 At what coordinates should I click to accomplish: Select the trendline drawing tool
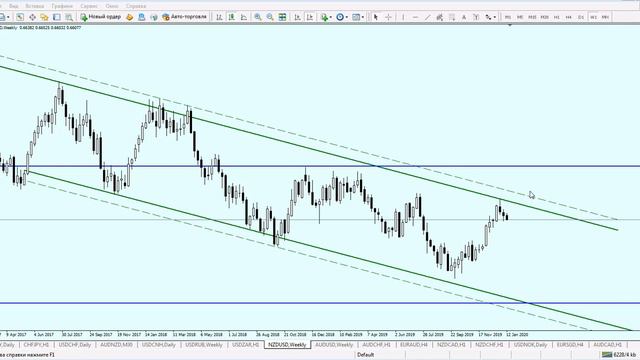coord(427,17)
